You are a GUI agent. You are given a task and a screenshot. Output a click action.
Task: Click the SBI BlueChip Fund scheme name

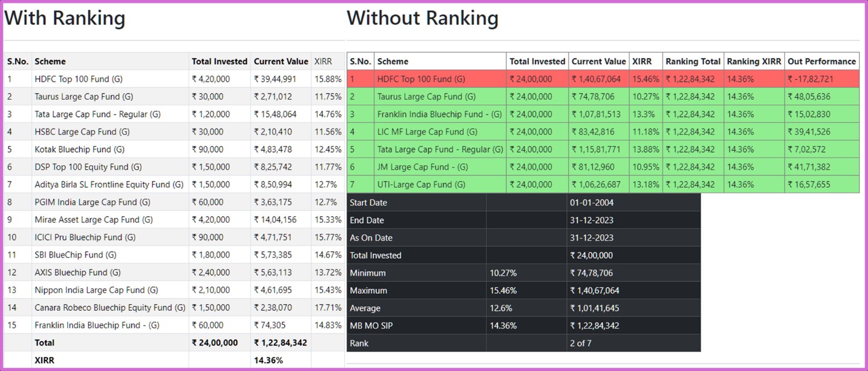(75, 255)
